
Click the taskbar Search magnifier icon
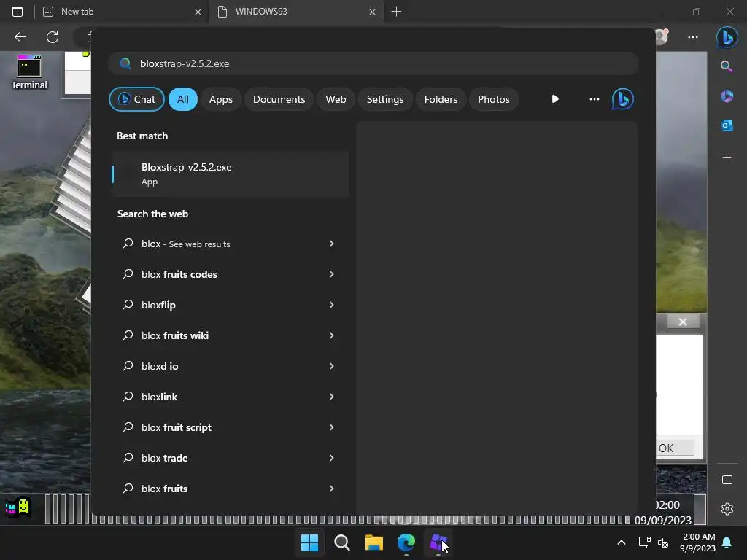341,542
